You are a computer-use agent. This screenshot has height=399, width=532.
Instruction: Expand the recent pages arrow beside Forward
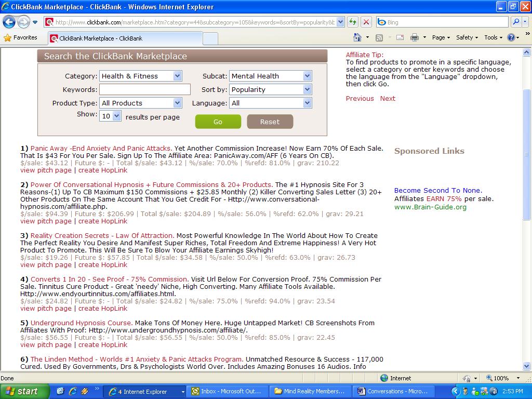[35, 23]
